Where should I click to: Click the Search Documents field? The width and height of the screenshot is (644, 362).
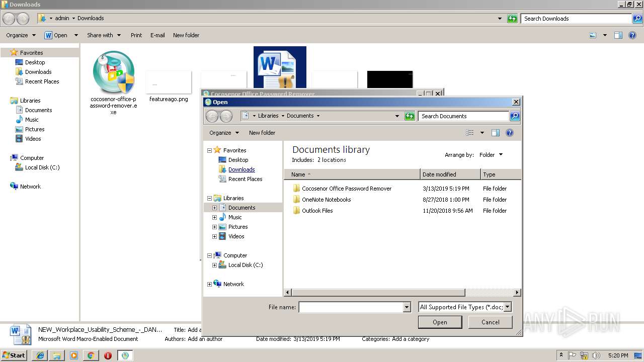pos(463,116)
